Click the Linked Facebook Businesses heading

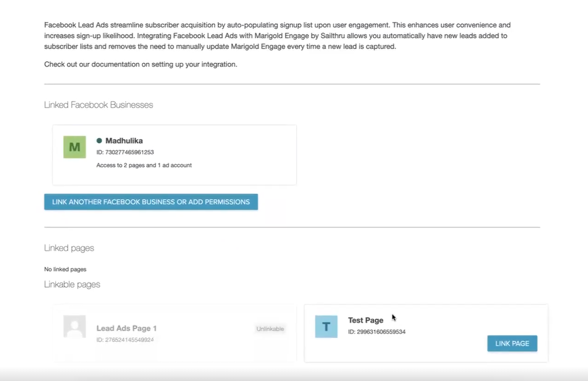[99, 105]
